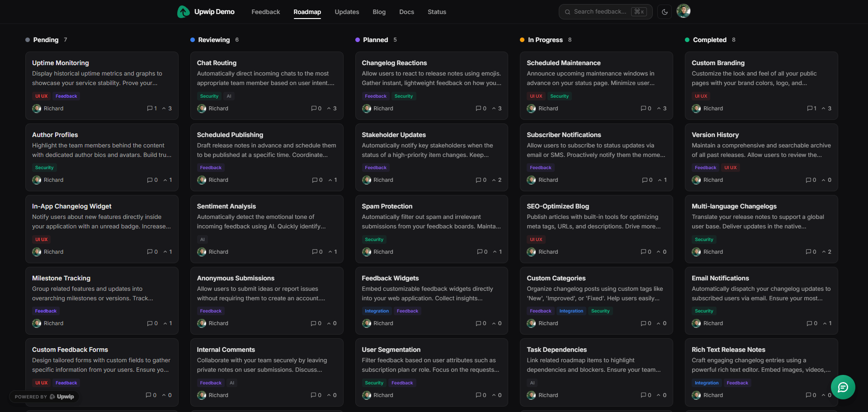Click Richard's avatar on Scheduled Publishing card
The image size is (868, 412).
pyautogui.click(x=202, y=180)
